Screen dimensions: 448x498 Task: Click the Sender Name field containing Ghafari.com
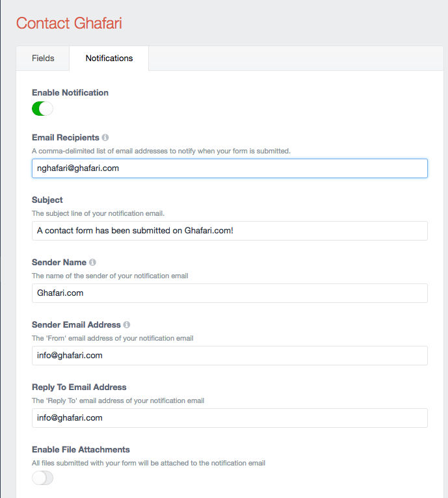pyautogui.click(x=230, y=293)
